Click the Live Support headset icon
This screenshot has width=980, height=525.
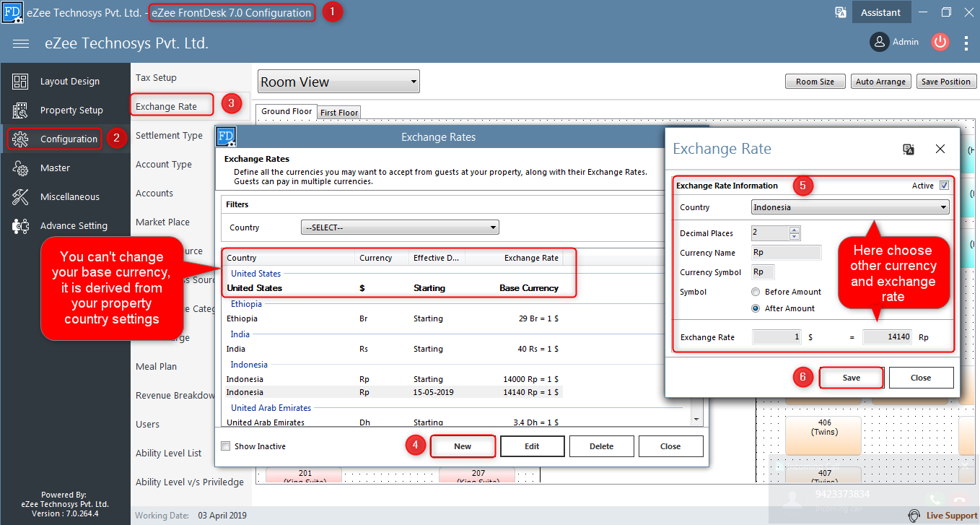914,516
